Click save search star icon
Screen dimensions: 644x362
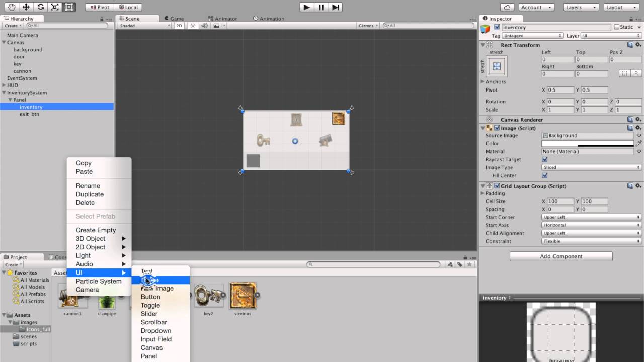pyautogui.click(x=469, y=264)
